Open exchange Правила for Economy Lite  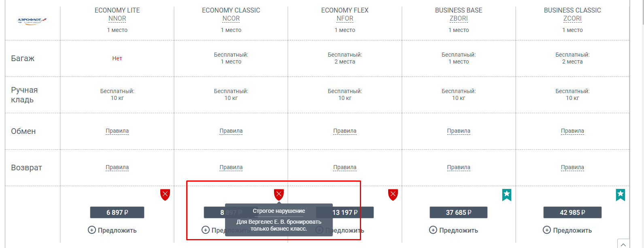(x=117, y=131)
